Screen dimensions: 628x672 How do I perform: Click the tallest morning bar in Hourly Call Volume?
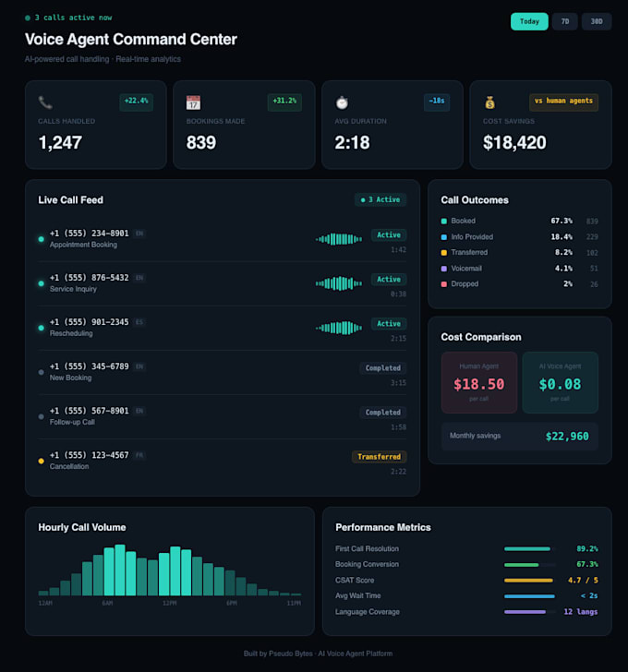coord(120,570)
